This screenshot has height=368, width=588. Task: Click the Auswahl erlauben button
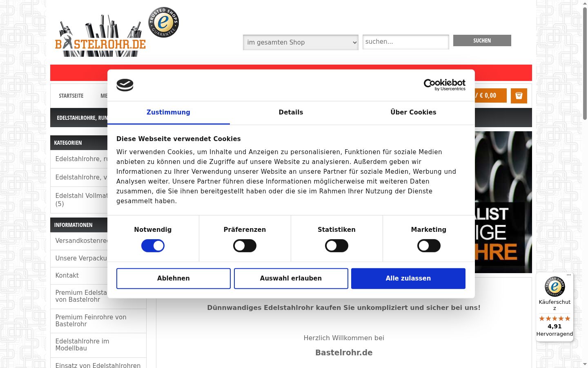[x=291, y=278]
